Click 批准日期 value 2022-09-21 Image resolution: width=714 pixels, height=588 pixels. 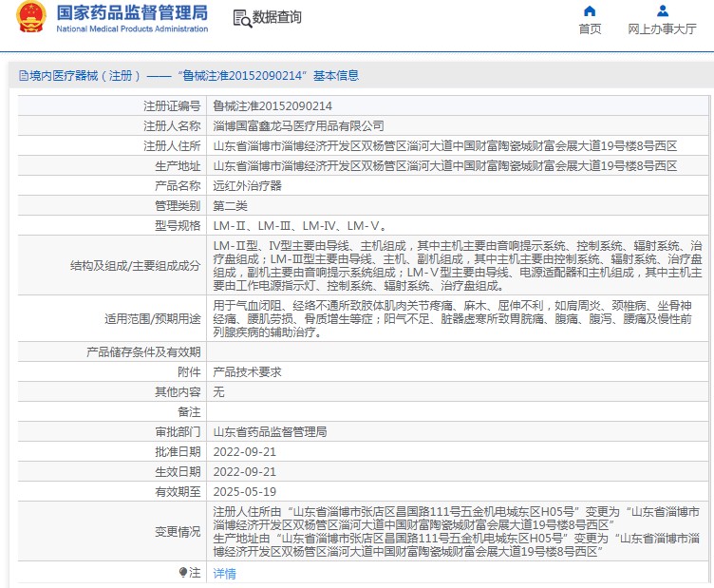(245, 452)
